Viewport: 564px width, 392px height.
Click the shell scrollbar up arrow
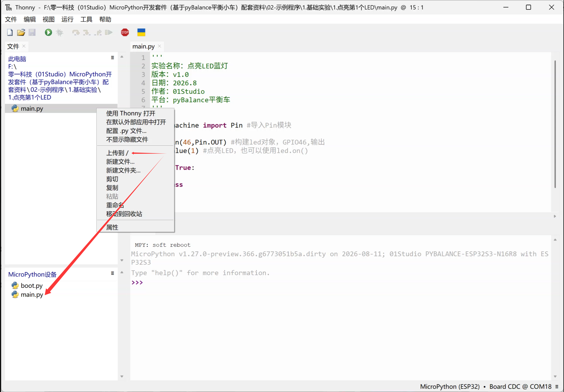[x=555, y=240]
